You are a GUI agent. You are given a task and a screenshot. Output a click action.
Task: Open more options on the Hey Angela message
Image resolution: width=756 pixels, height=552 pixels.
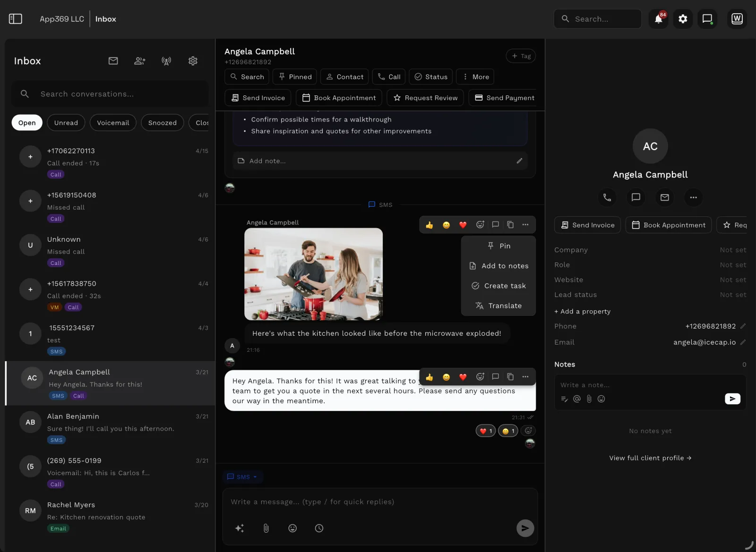point(525,377)
